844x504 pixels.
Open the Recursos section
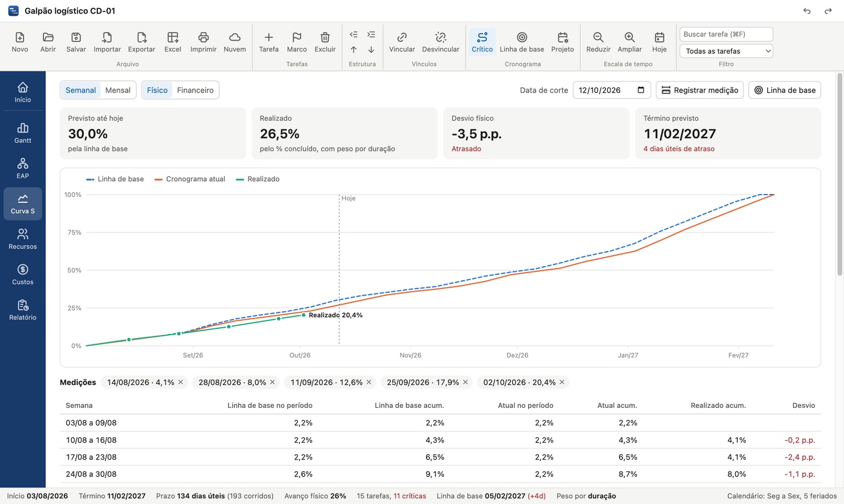tap(23, 239)
